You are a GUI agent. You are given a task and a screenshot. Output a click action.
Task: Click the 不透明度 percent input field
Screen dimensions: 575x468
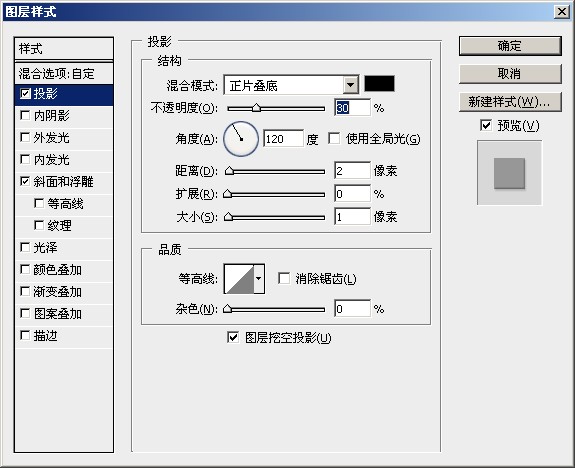coord(352,108)
